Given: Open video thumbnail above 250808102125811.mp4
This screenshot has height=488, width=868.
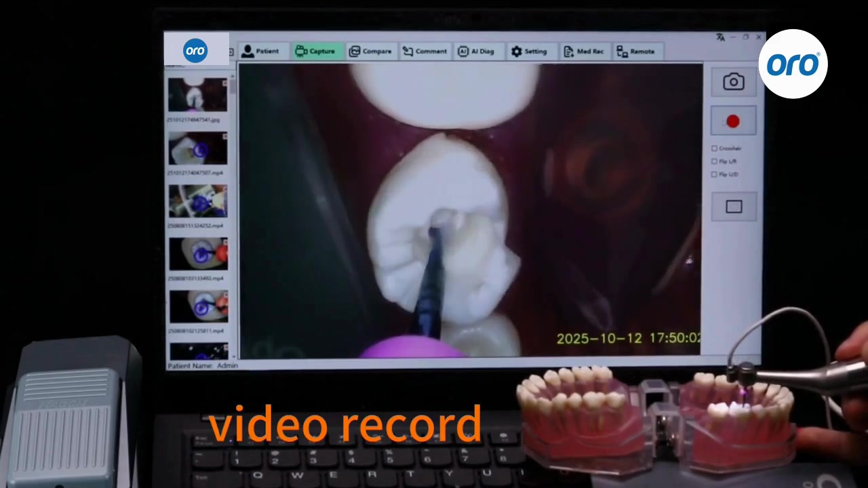Looking at the screenshot, I should point(197,307).
